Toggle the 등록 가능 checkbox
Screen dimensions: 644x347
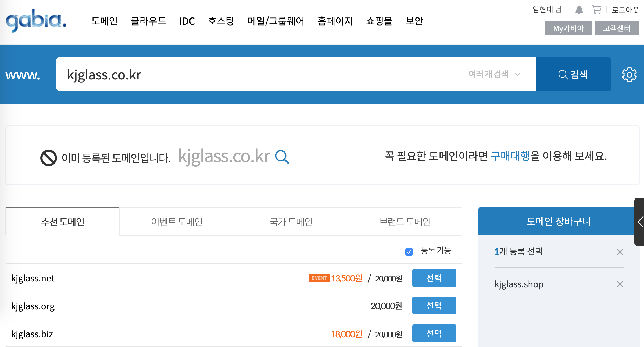409,252
